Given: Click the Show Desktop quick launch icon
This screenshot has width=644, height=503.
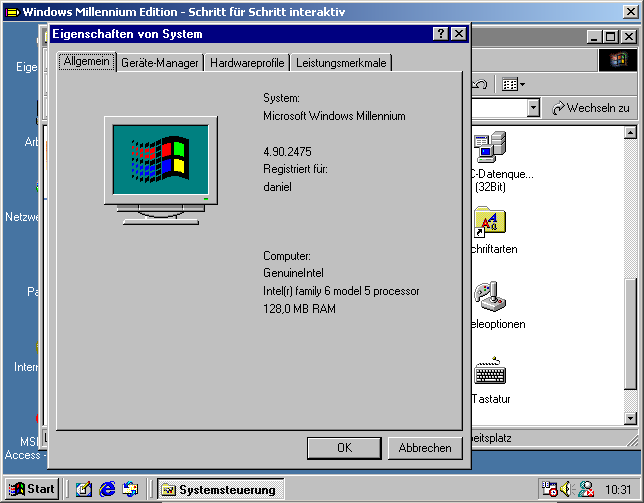Looking at the screenshot, I should point(83,489).
